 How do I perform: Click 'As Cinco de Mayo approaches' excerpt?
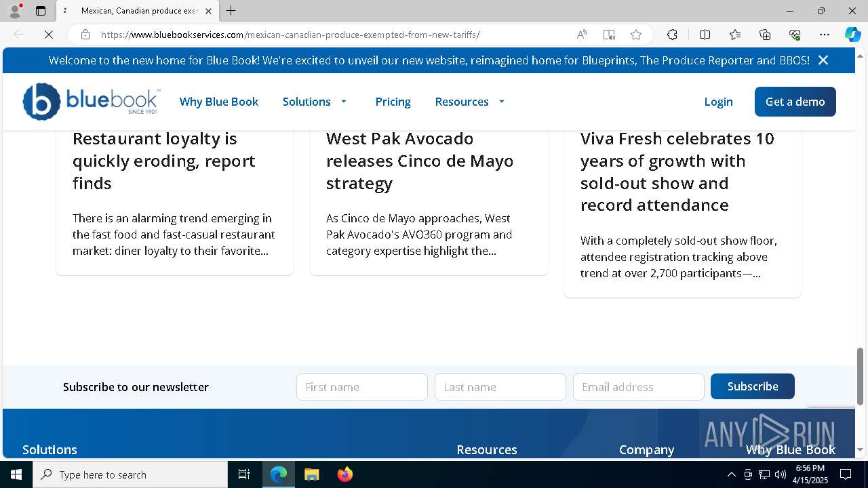(x=419, y=235)
